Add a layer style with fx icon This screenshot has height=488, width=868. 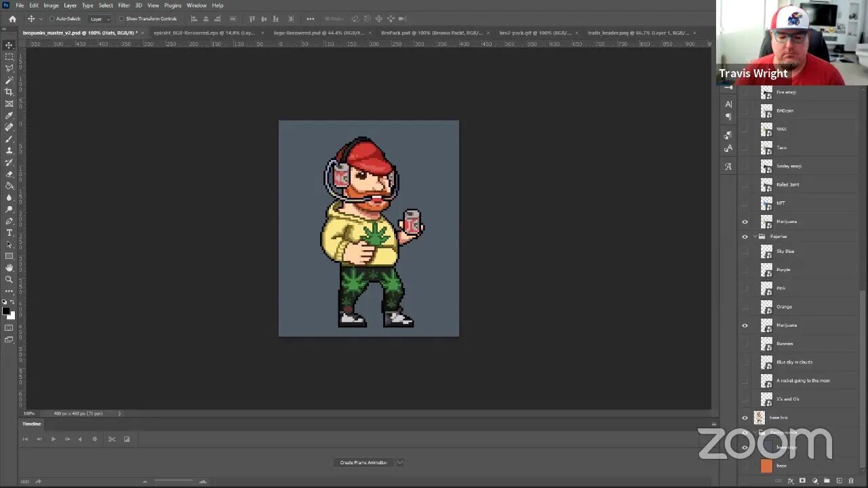(791, 481)
